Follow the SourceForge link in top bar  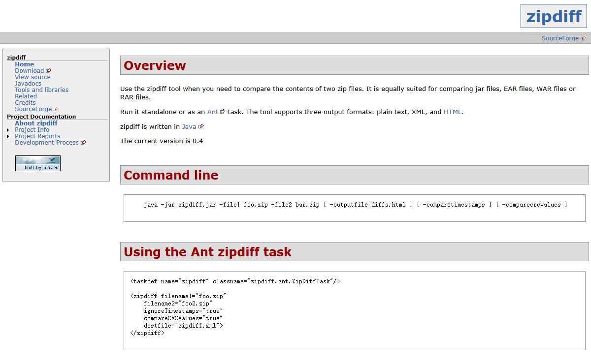click(x=560, y=38)
